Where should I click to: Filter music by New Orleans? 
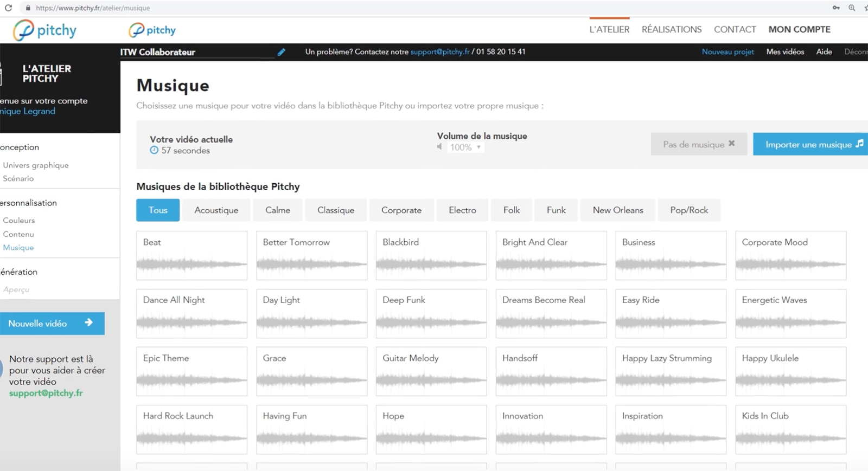tap(618, 210)
